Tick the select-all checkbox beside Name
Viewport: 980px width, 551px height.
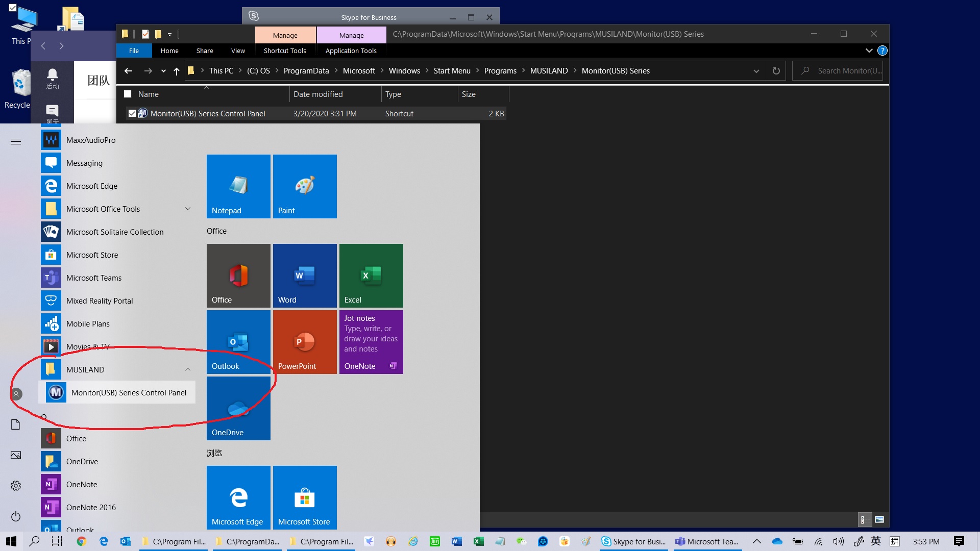(128, 94)
